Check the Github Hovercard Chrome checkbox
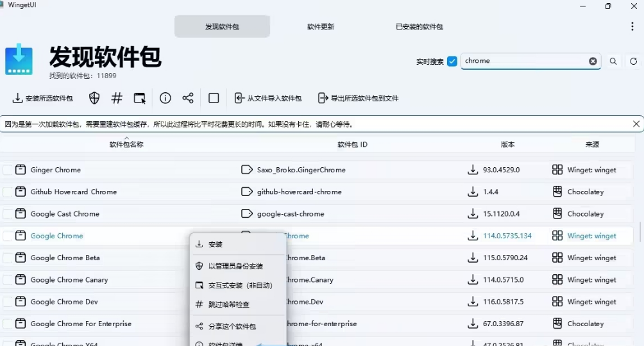 coord(8,192)
